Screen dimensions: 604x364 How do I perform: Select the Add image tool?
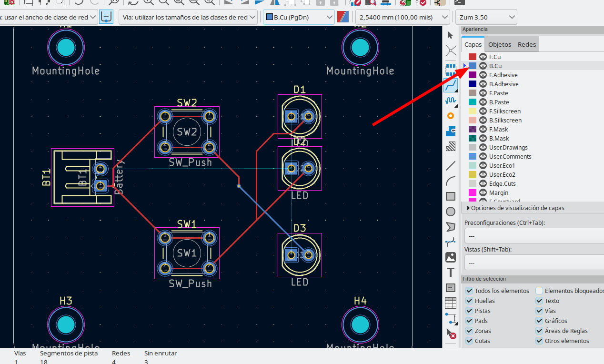pos(451,257)
